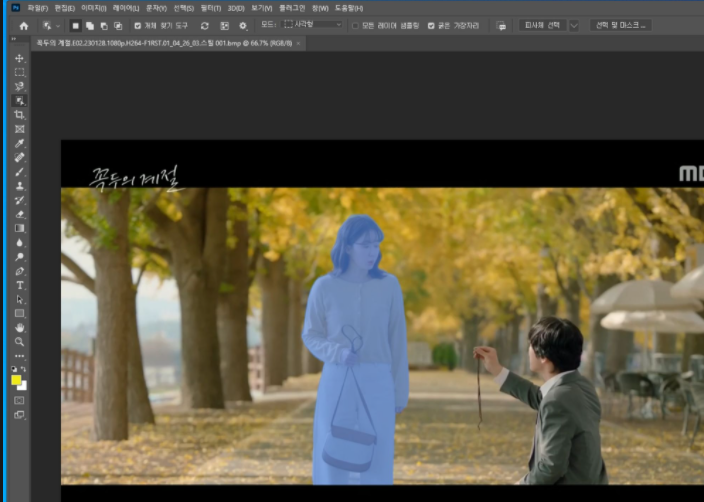Open the 선택(S) menu
This screenshot has width=704, height=502.
(184, 8)
